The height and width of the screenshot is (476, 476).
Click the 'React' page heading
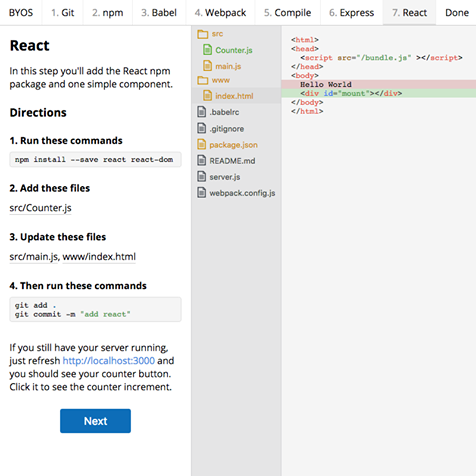tap(30, 46)
